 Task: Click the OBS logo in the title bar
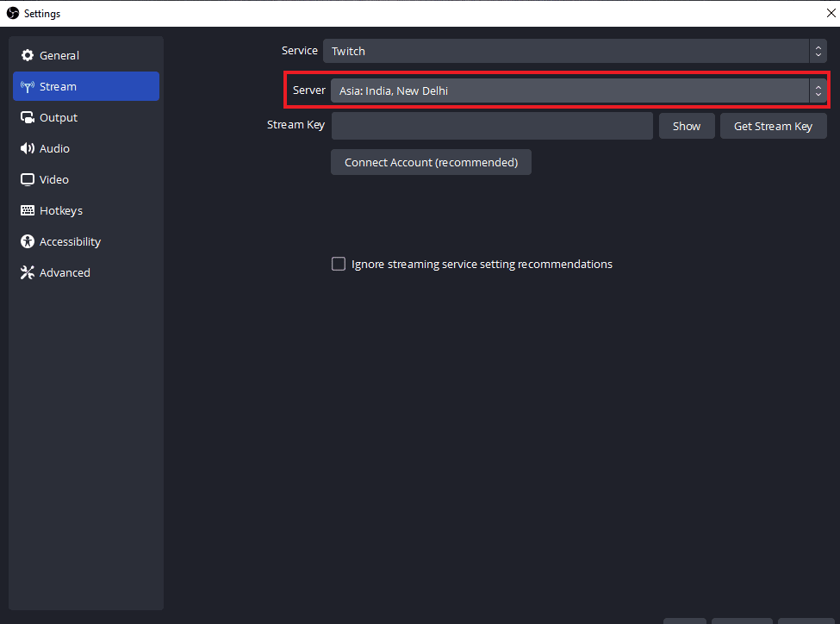(13, 13)
